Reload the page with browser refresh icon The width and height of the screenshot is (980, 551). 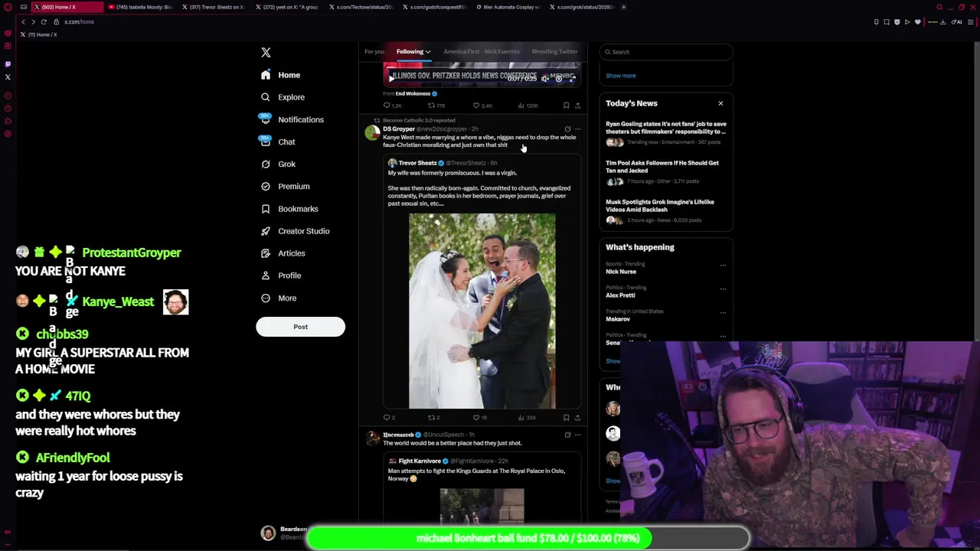(x=44, y=21)
